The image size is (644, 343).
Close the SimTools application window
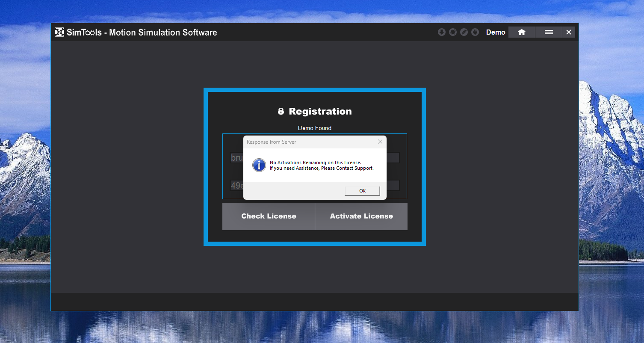569,32
